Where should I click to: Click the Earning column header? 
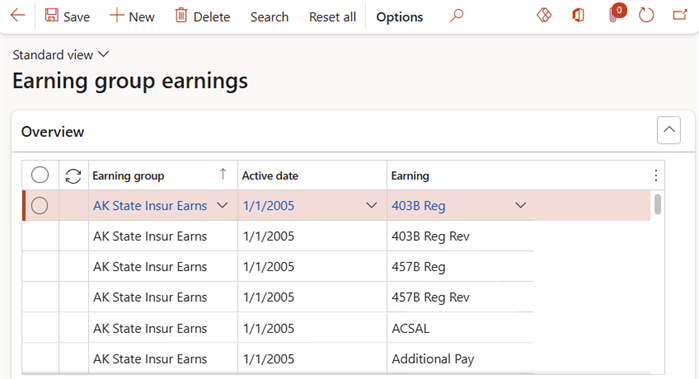pos(410,176)
